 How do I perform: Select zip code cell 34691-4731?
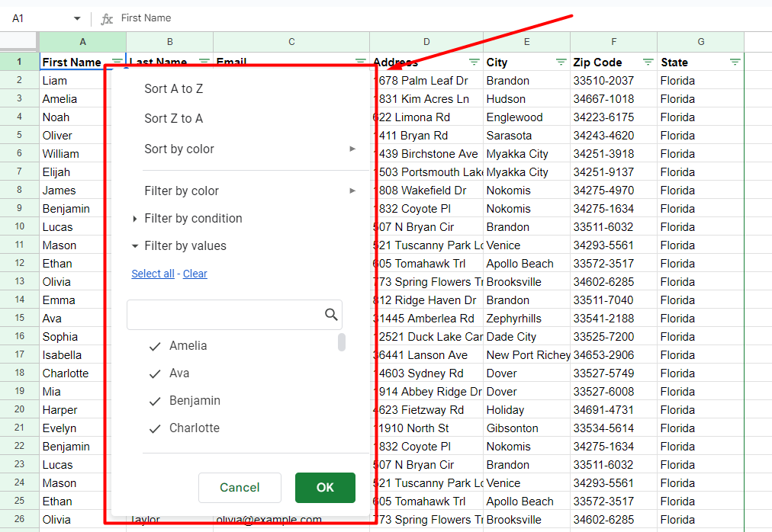[x=613, y=409]
